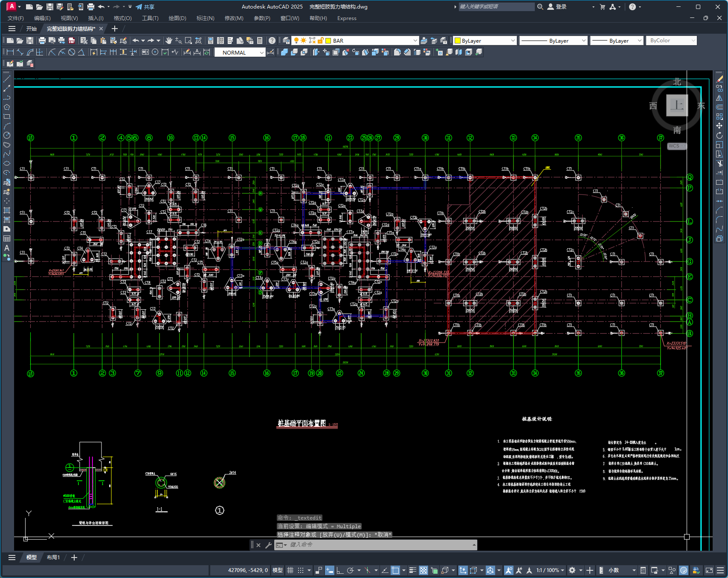This screenshot has height=578, width=728.
Task: Open the AutoCAD application menu logo
Action: click(12, 6)
